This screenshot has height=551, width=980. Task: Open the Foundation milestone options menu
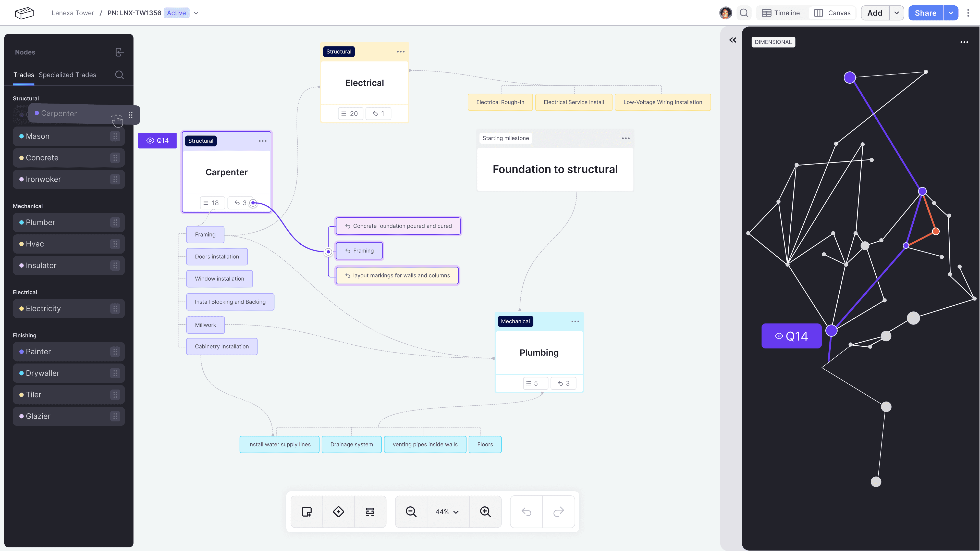tap(626, 139)
